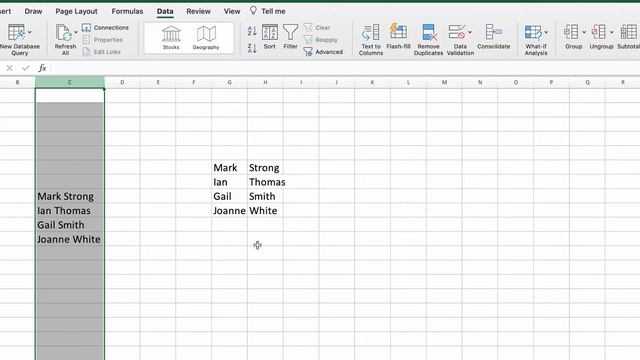Open Insert Function fx button
640x360 pixels.
pyautogui.click(x=42, y=68)
